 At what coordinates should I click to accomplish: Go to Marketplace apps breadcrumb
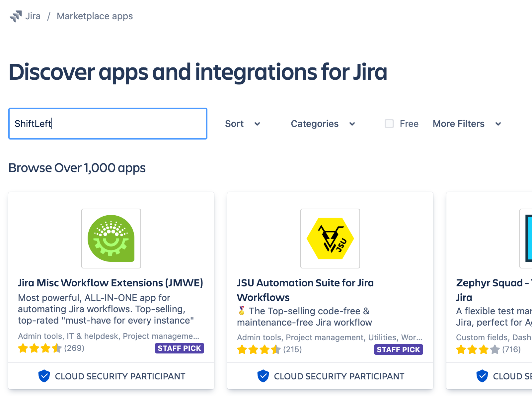click(95, 16)
